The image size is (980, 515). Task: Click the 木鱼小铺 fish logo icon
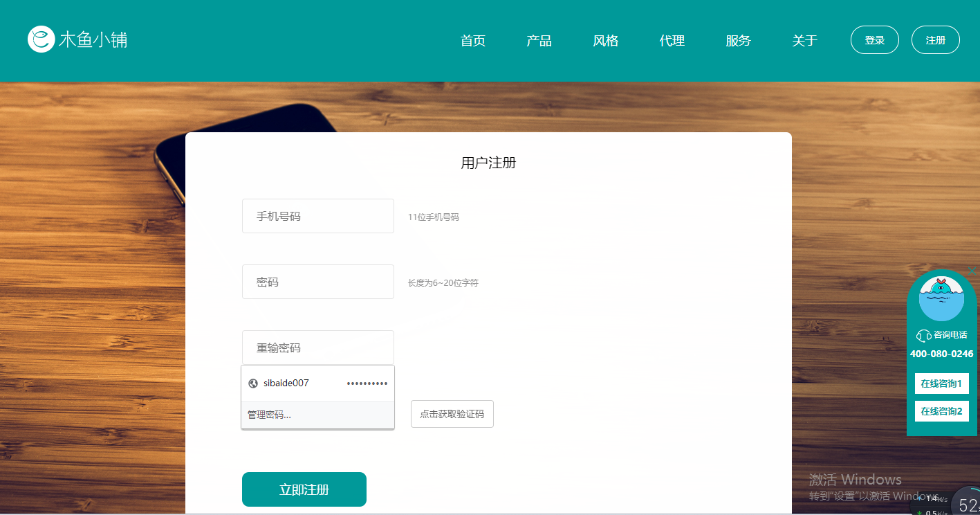[41, 39]
